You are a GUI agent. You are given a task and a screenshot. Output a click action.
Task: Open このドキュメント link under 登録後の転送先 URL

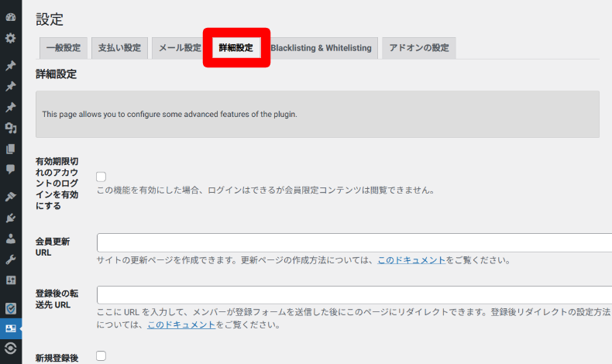coord(181,325)
